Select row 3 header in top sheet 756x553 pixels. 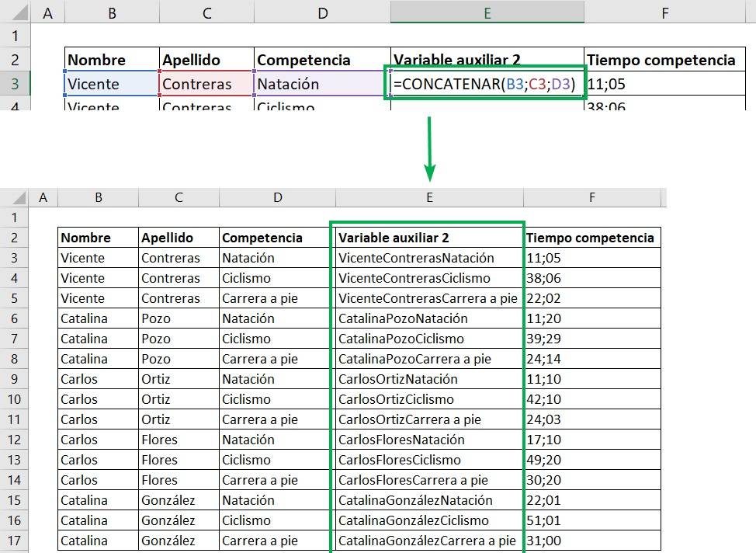click(15, 83)
